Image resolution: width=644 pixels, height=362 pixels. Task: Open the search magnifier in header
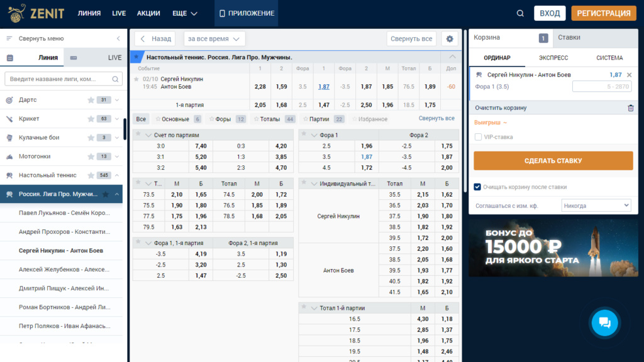[x=520, y=14]
